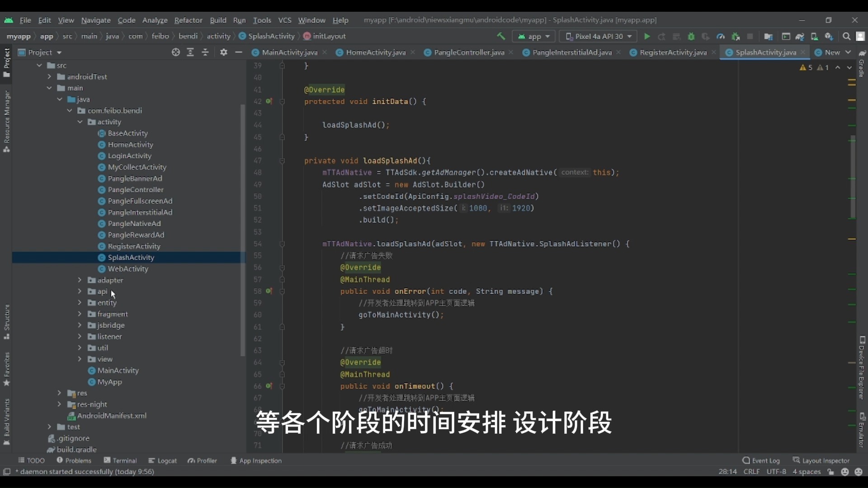Open the Terminal tool window
The image size is (868, 488).
[120, 460]
